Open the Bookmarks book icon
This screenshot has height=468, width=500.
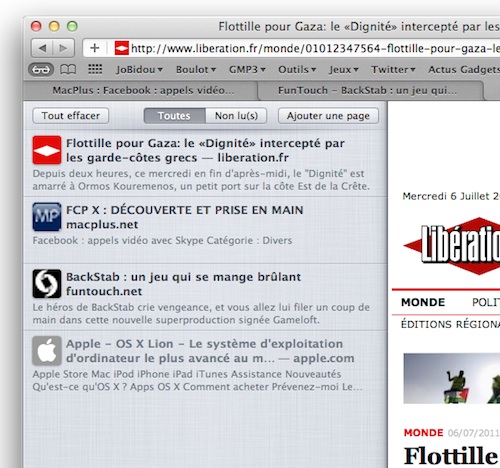pyautogui.click(x=68, y=70)
